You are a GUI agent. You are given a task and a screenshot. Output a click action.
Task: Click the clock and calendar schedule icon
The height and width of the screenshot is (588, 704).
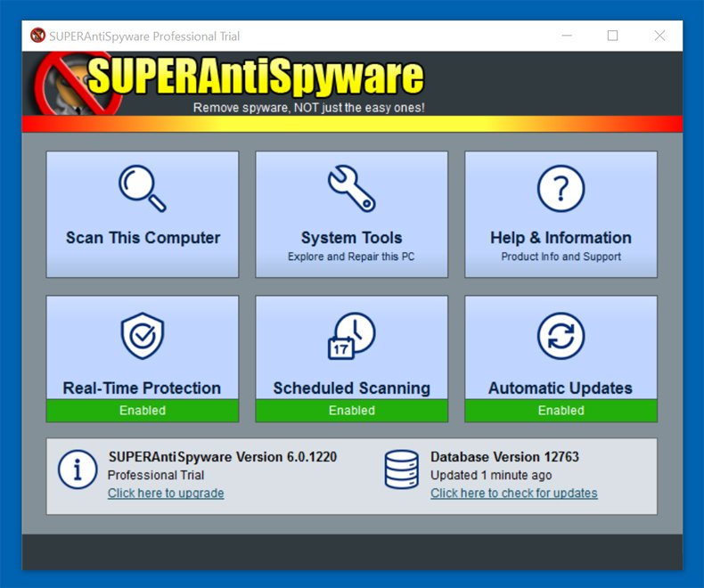tap(351, 336)
